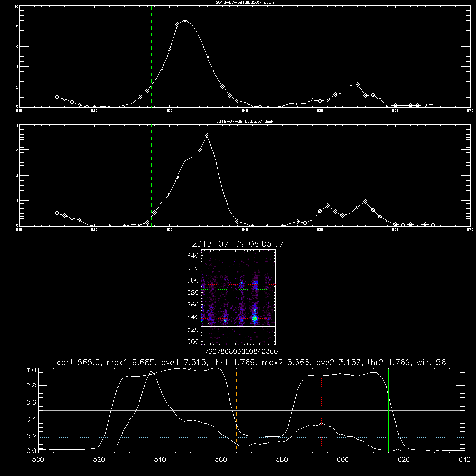Click the lower white horizontal line in spectrogram
Screen dimensions: 476x476
coord(238,326)
